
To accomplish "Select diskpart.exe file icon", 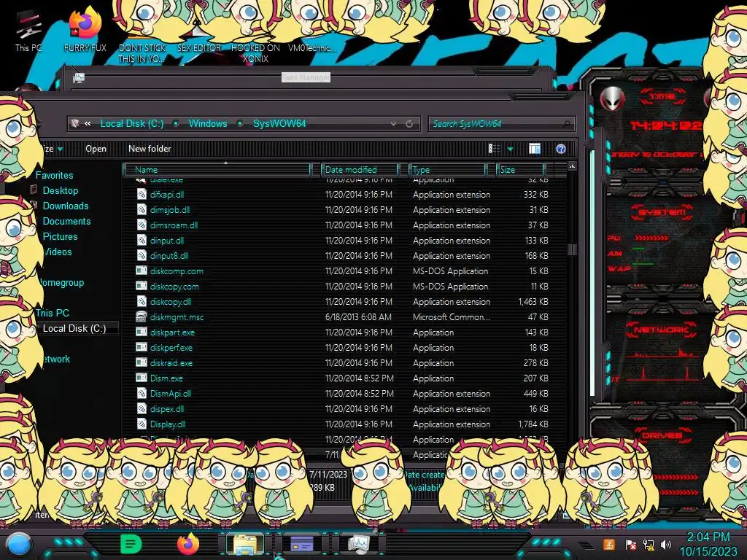I will [142, 332].
